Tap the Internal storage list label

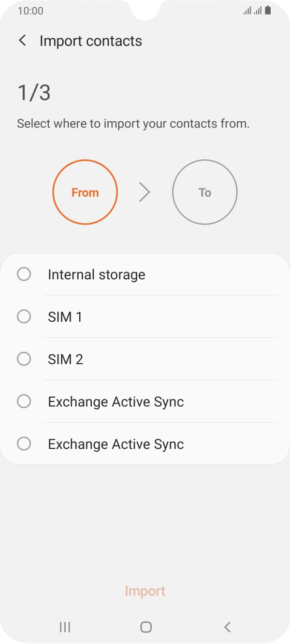point(97,275)
